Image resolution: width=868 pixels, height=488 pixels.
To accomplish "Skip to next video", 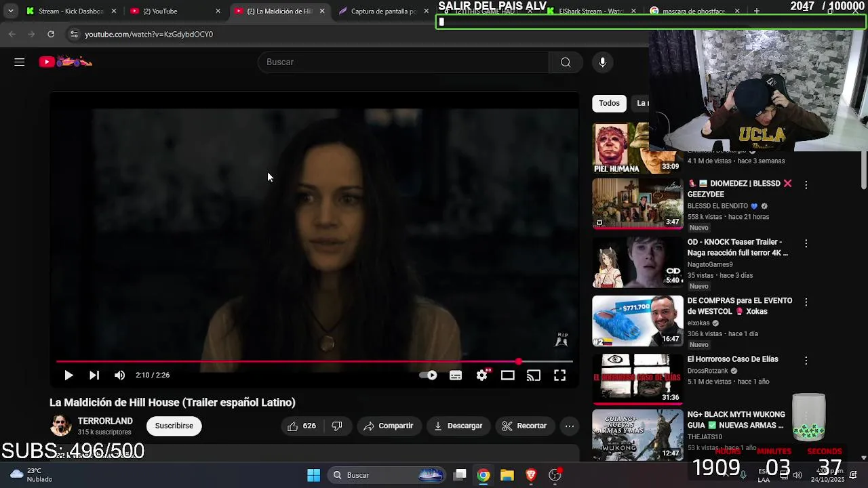I will (94, 375).
